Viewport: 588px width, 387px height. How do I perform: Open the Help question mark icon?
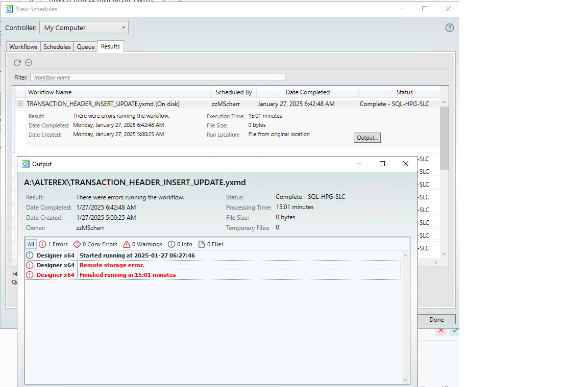tap(449, 28)
